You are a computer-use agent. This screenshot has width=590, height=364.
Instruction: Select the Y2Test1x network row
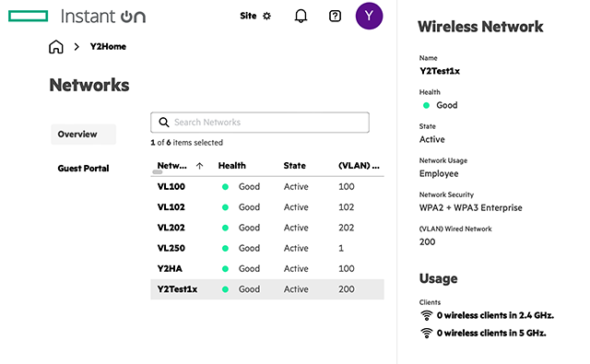pyautogui.click(x=267, y=289)
